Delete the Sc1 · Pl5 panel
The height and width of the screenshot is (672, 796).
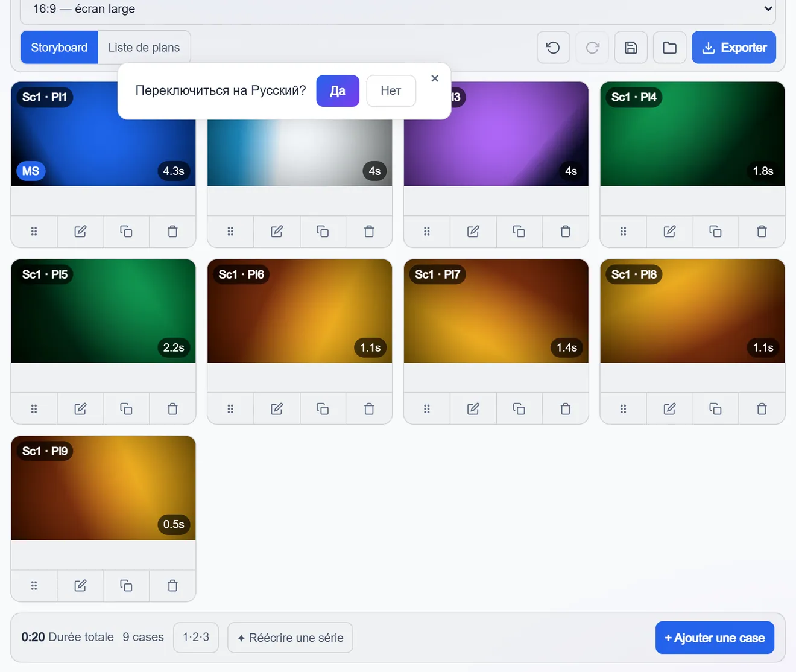pos(172,409)
